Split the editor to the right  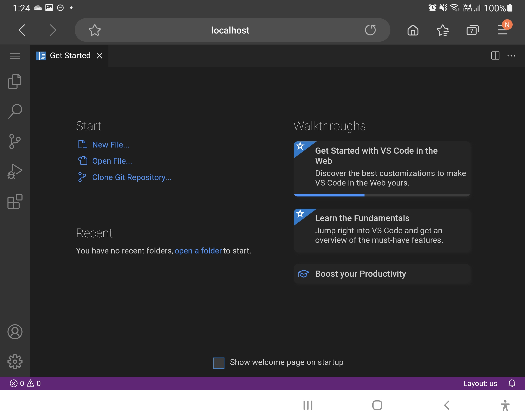(495, 56)
